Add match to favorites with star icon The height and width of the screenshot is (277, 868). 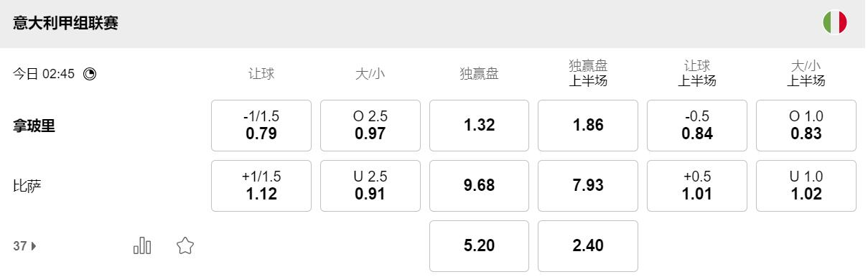pos(185,246)
